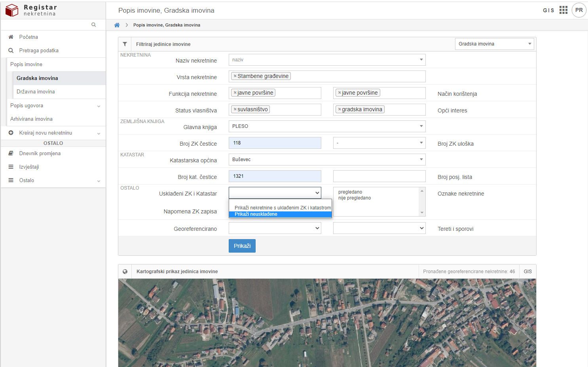Choose Prikaži nekretnine s uklađenim ZK option
The height and width of the screenshot is (367, 588).
[x=283, y=207]
